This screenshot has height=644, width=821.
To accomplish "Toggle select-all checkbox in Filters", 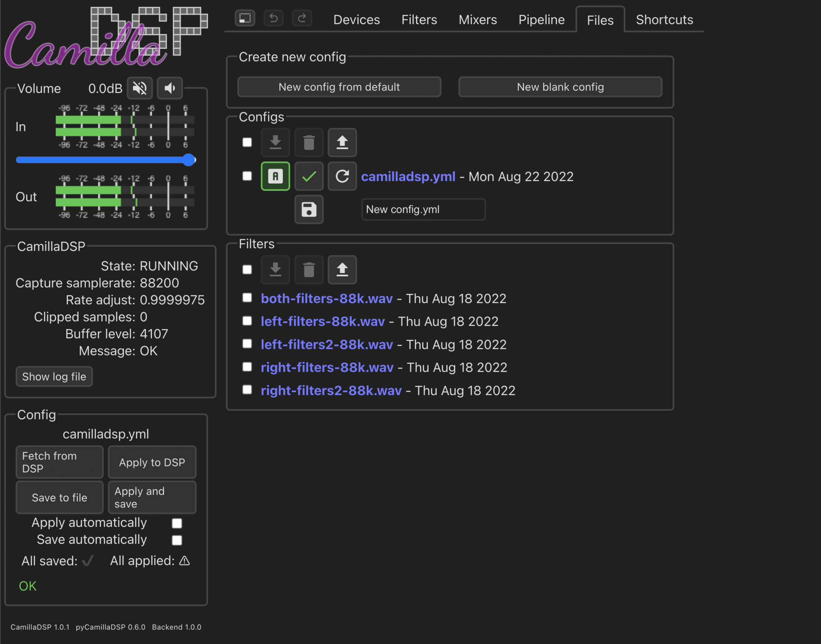I will point(247,269).
